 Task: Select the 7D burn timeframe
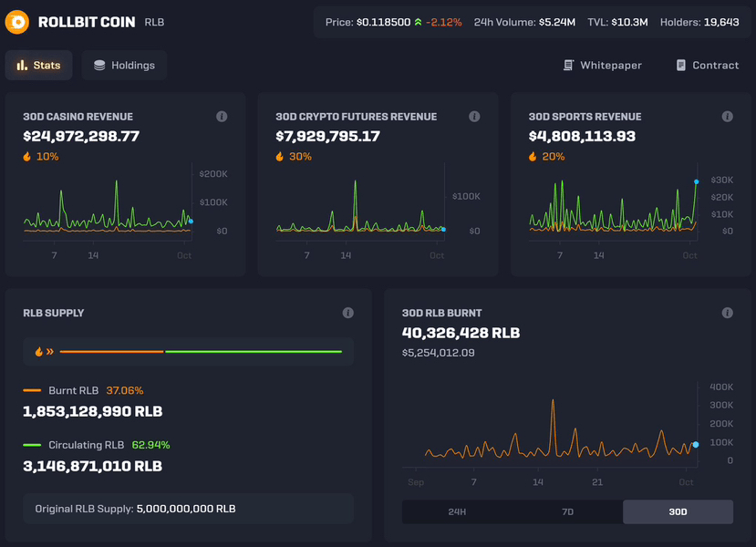567,511
